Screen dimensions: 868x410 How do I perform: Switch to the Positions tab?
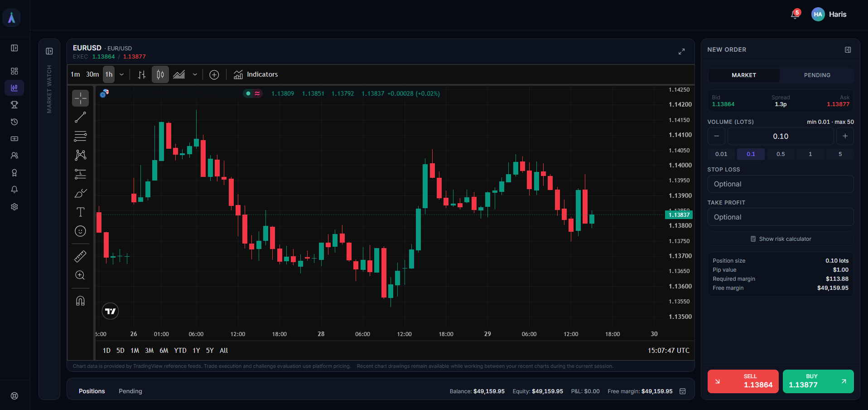(92, 391)
